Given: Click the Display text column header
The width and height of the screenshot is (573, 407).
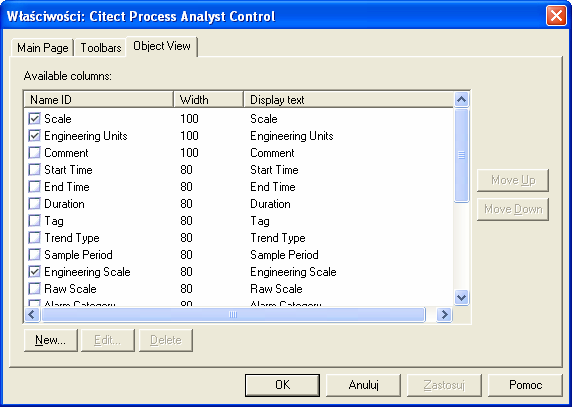Looking at the screenshot, I should [x=349, y=100].
